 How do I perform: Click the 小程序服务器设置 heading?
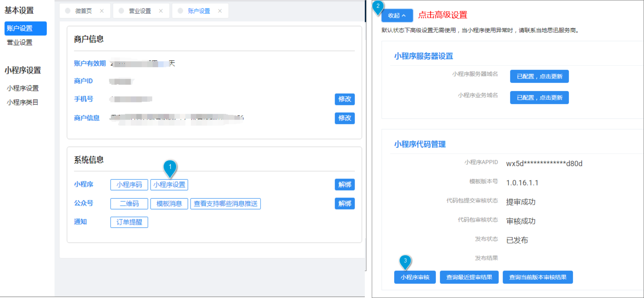tap(423, 56)
